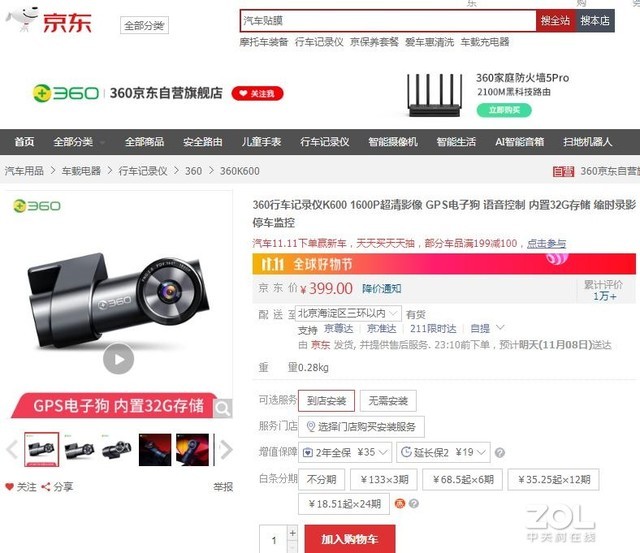Screen dimensions: 640x553
Task: Click the 分享 share icon
Action: [x=46, y=486]
